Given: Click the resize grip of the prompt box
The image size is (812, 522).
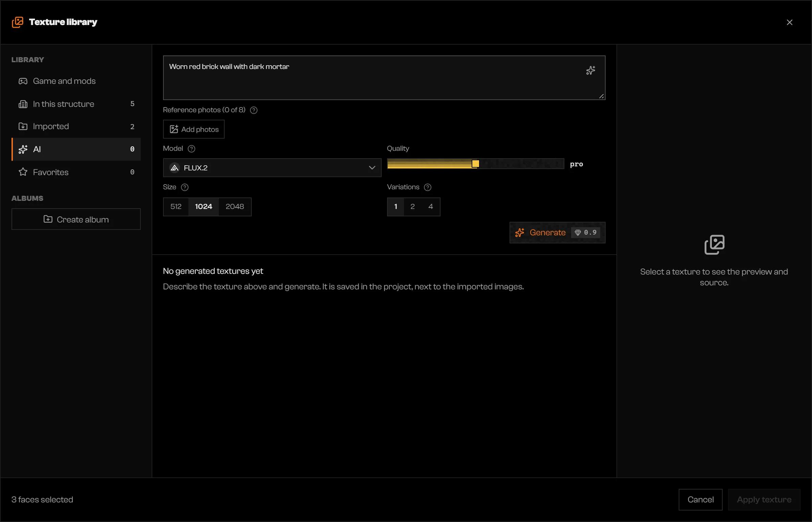Looking at the screenshot, I should pos(601,96).
